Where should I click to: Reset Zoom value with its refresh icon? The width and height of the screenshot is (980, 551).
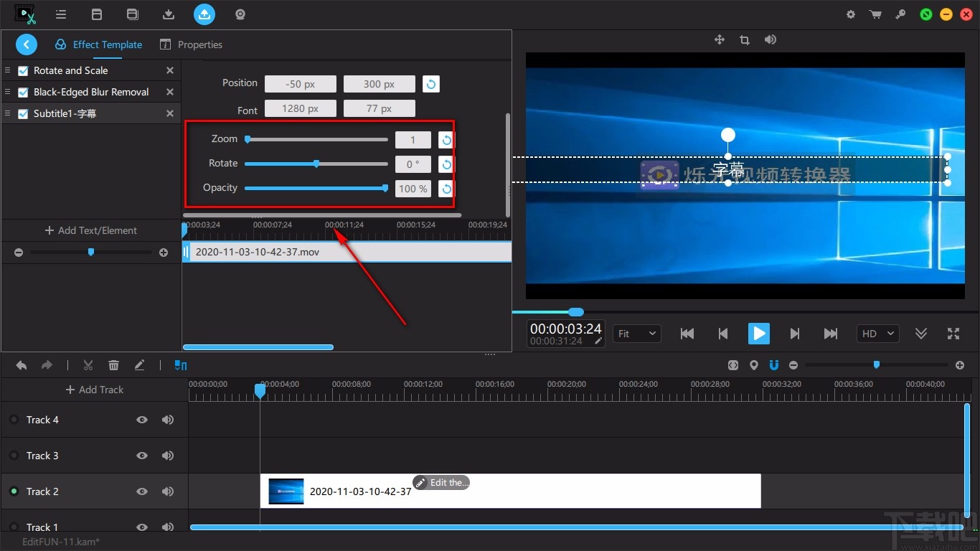(446, 140)
